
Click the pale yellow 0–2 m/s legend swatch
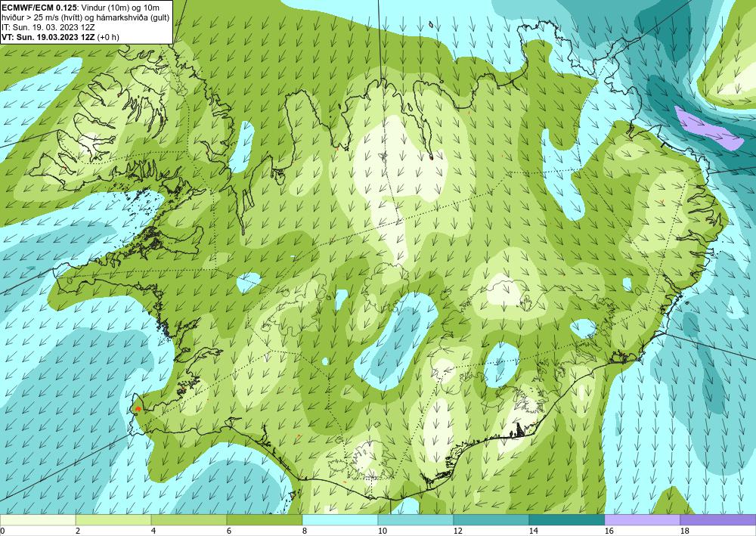point(38,520)
